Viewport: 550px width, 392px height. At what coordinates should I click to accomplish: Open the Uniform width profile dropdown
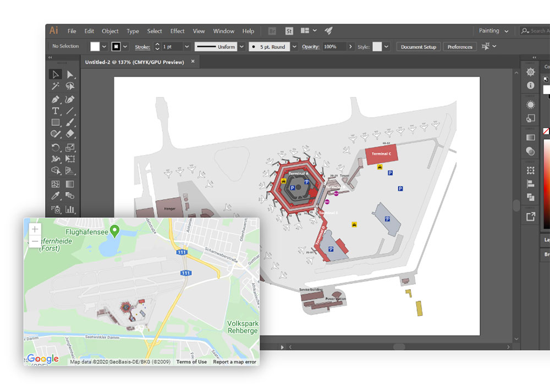(x=241, y=47)
